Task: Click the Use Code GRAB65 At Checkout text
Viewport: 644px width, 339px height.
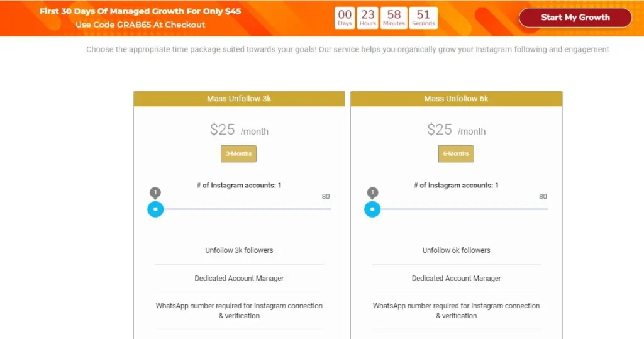Action: pyautogui.click(x=140, y=25)
